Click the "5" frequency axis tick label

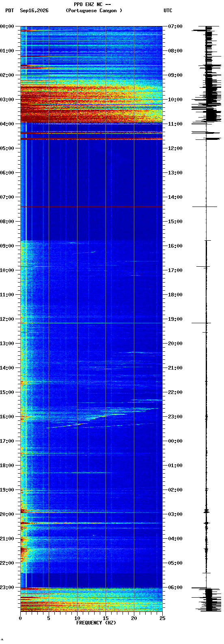point(49,618)
